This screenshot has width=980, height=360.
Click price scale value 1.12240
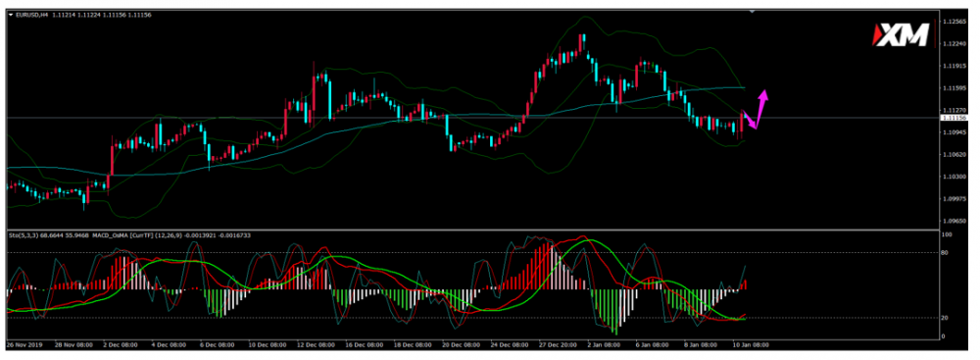pyautogui.click(x=955, y=44)
